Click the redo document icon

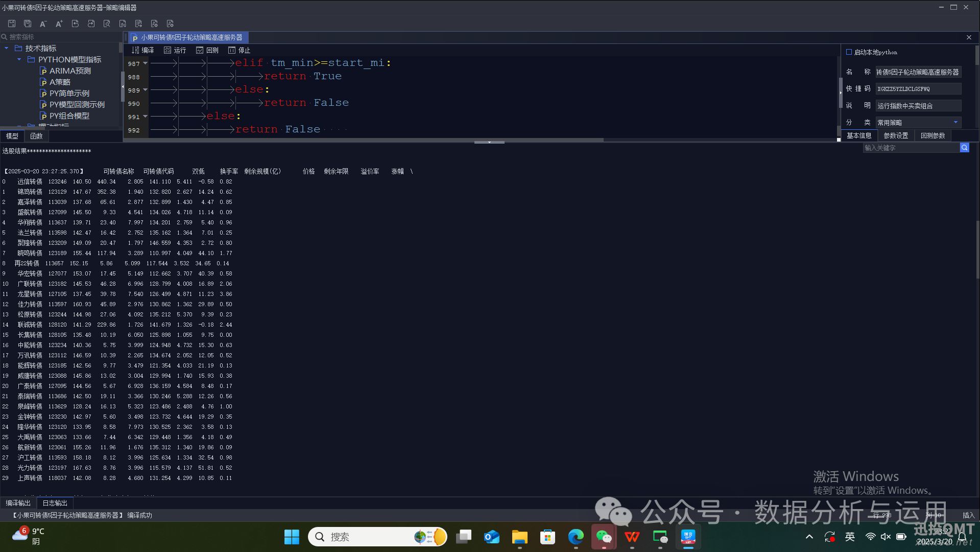tap(91, 24)
